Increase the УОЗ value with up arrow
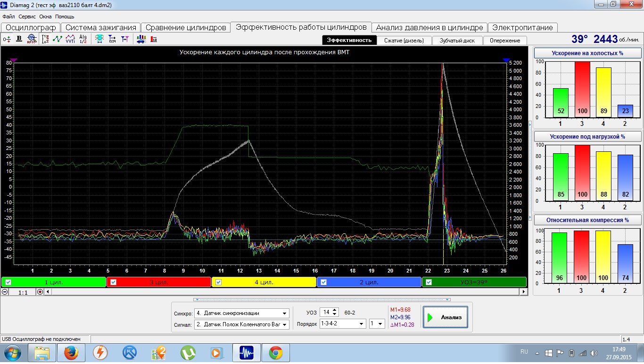 335,310
